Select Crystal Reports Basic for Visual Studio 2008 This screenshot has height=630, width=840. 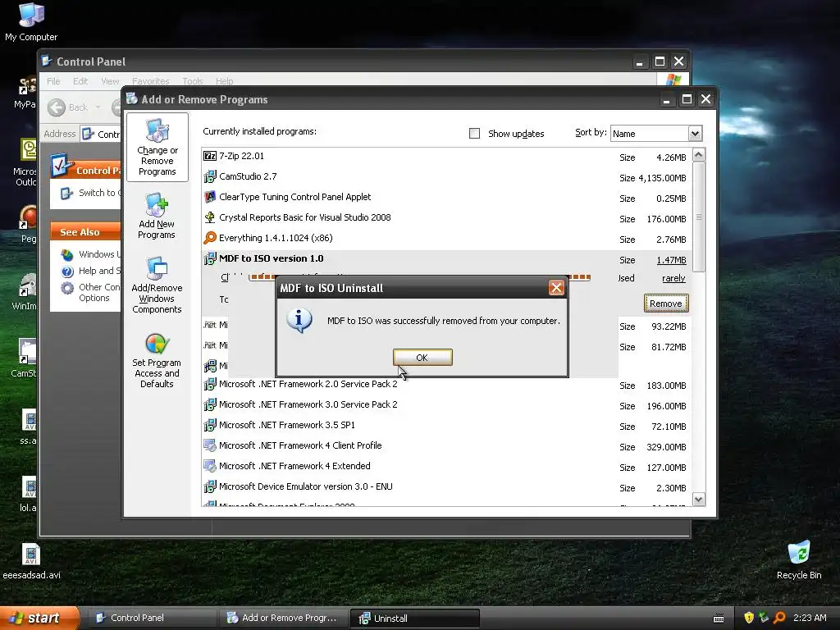tap(447, 218)
